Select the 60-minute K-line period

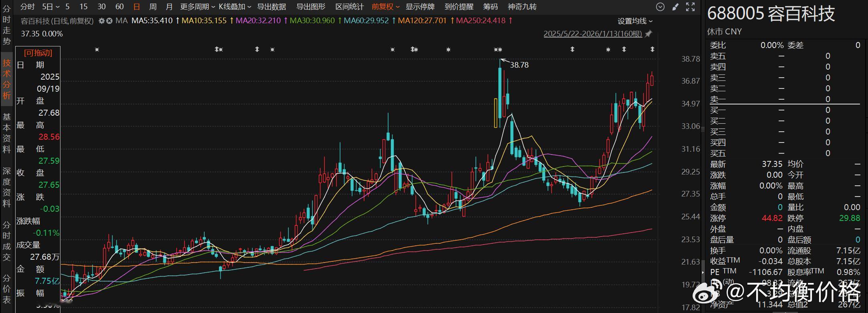tap(119, 7)
